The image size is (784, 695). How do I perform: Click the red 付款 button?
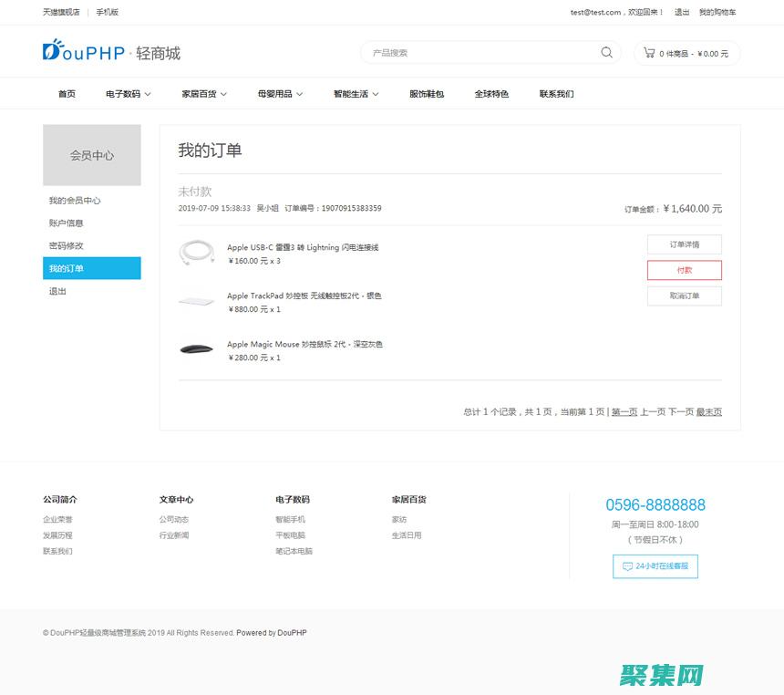(x=684, y=270)
